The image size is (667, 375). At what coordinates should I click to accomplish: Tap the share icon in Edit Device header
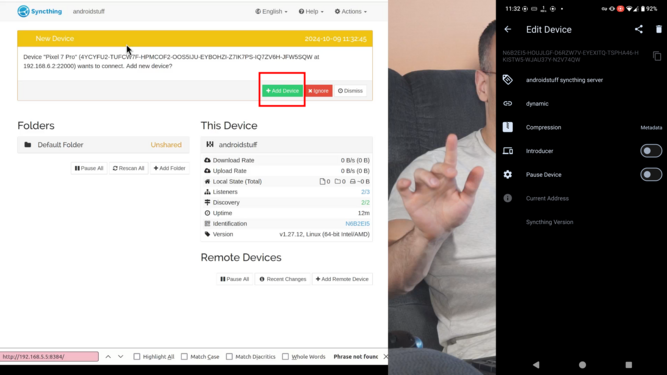[638, 29]
